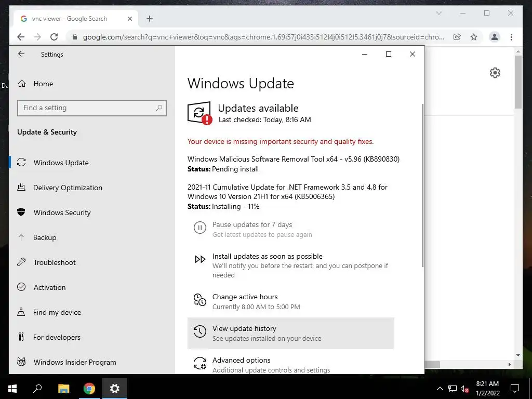Open the taskbar clock showing 8:21 AM
The image size is (532, 399).
(x=487, y=389)
